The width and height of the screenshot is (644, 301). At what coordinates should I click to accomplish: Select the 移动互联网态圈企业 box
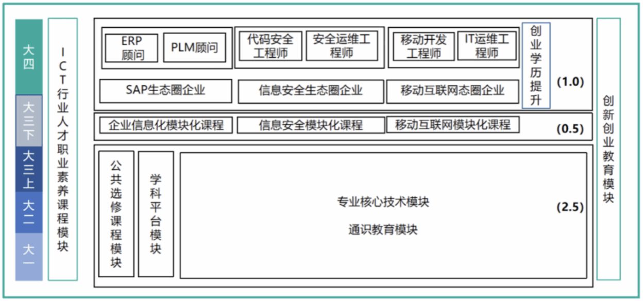[x=452, y=91]
